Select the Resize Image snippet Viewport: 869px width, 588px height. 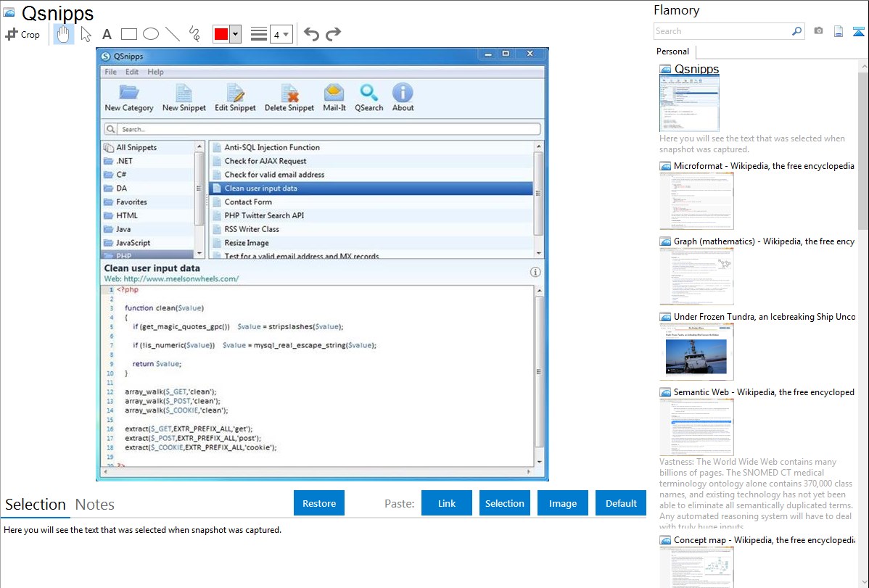pos(371,243)
